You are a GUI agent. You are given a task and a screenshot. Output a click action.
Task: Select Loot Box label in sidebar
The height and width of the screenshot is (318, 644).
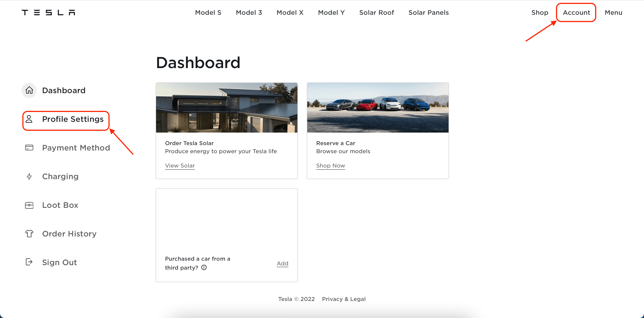pyautogui.click(x=60, y=205)
